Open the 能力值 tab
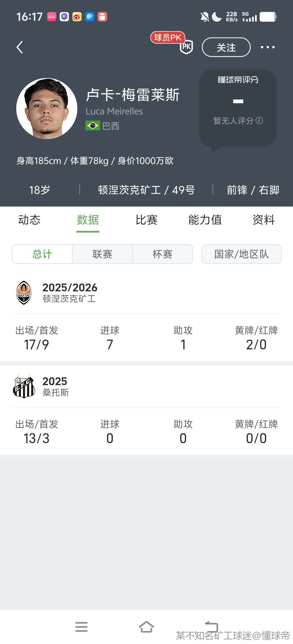This screenshot has height=644, width=293. 205,220
